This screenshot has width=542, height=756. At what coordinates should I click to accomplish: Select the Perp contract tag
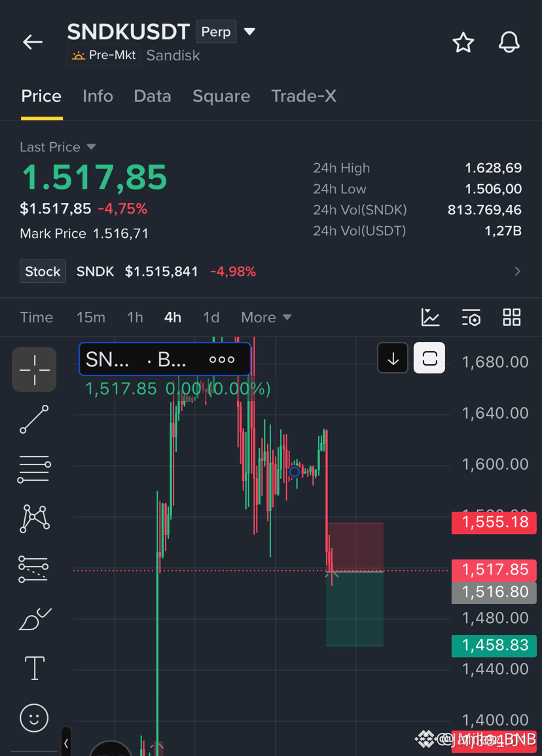(x=216, y=32)
